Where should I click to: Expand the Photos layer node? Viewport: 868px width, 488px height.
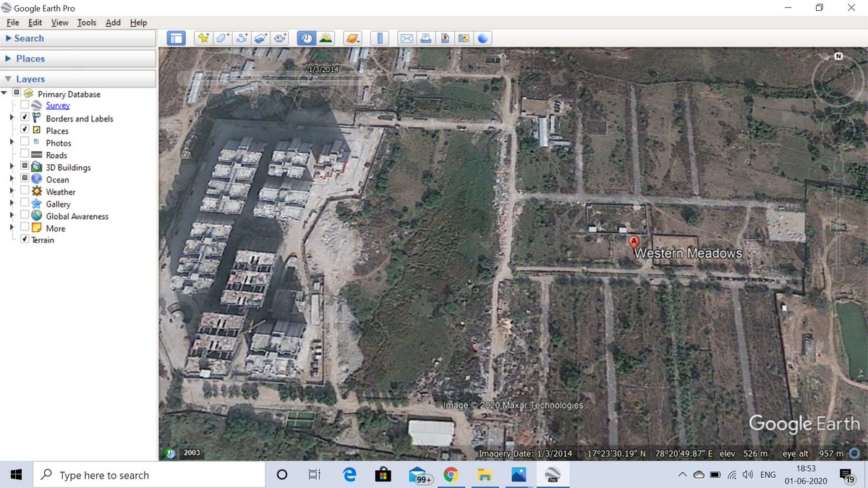tap(11, 142)
